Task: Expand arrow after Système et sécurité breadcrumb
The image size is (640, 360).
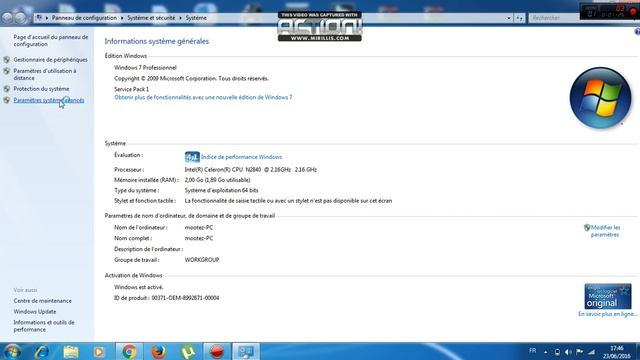Action: pos(180,18)
